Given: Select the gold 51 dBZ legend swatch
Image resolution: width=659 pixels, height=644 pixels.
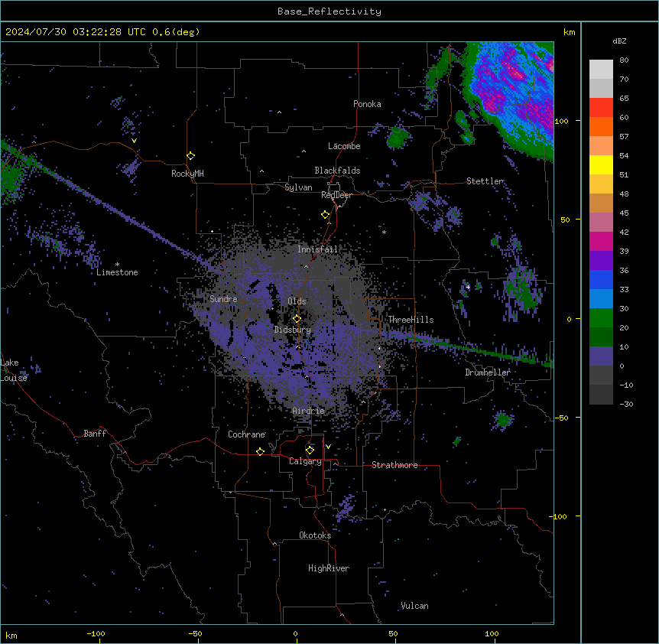Looking at the screenshot, I should click(601, 184).
